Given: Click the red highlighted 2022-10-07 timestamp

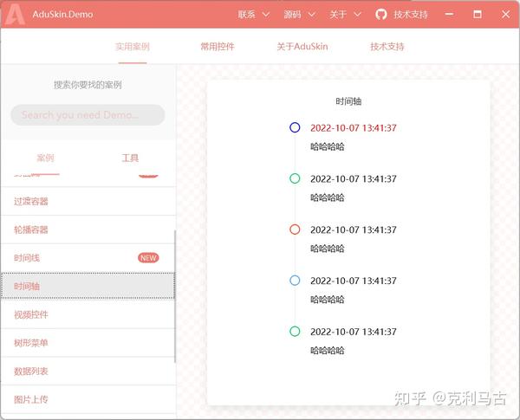Looking at the screenshot, I should tap(354, 128).
